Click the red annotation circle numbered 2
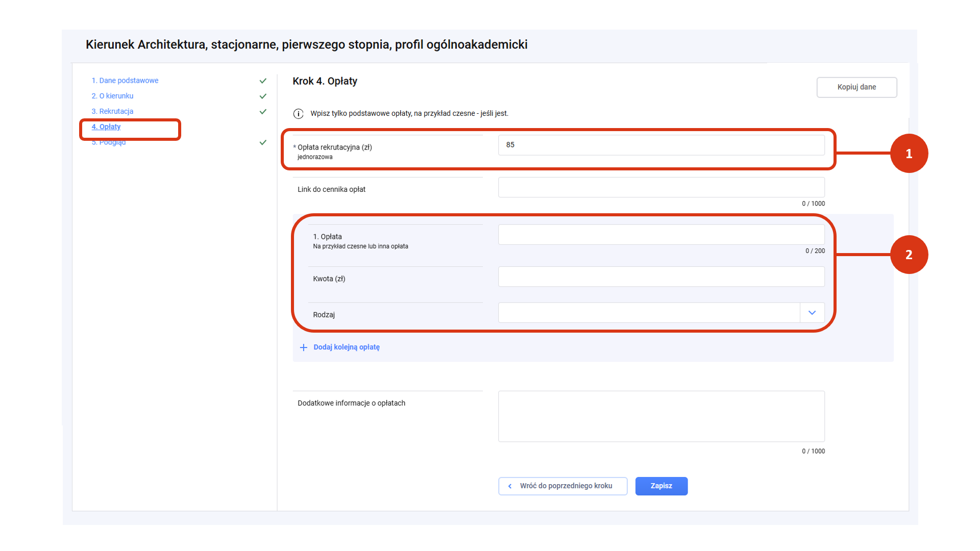This screenshot has height=551, width=980. click(909, 255)
